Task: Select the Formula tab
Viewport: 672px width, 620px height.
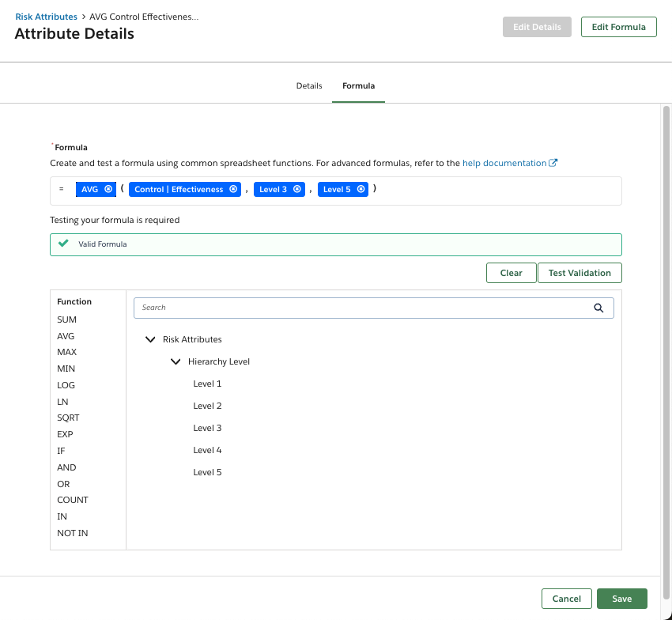Action: click(358, 85)
